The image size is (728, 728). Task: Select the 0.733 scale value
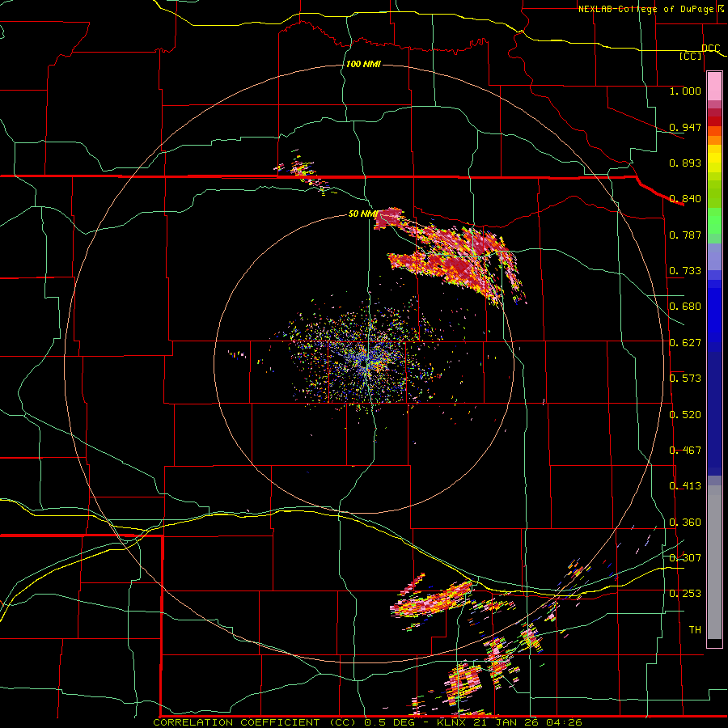pos(685,271)
